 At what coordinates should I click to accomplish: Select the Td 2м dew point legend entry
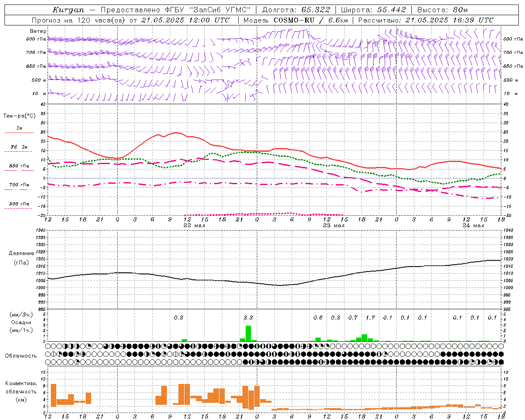click(19, 147)
